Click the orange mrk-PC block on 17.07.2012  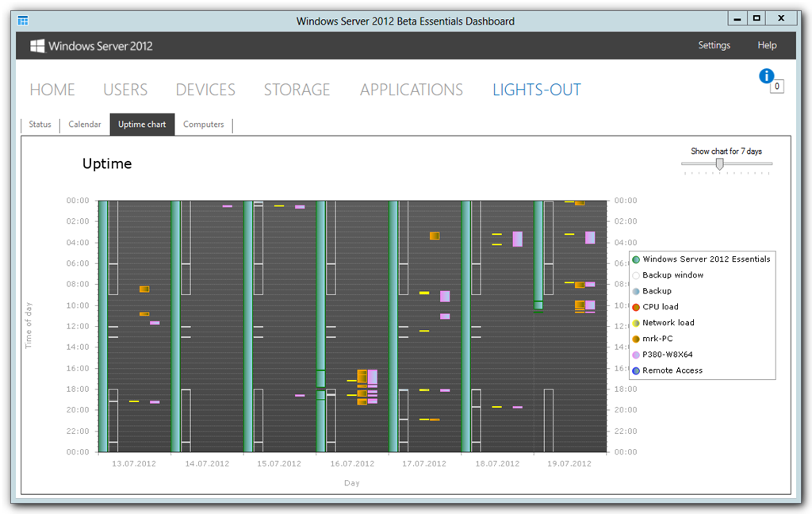[x=435, y=236]
